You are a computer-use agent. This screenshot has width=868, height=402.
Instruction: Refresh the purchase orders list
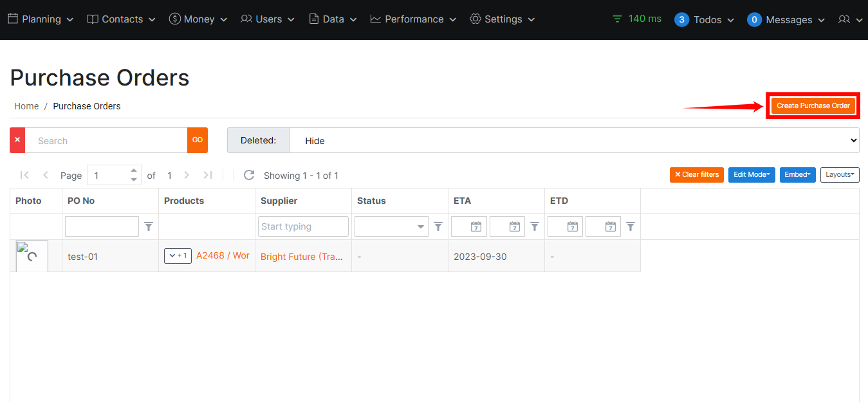(249, 175)
